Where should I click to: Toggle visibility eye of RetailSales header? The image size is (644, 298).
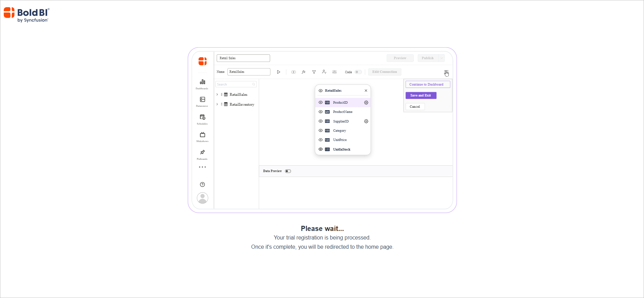(x=321, y=91)
